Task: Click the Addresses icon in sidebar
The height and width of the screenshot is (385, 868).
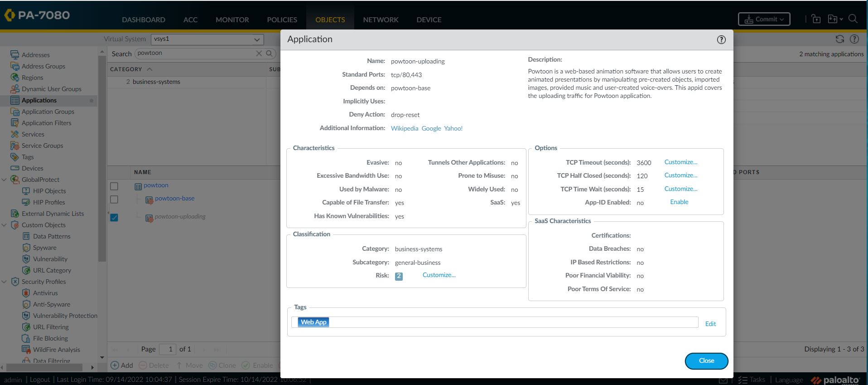Action: [15, 55]
